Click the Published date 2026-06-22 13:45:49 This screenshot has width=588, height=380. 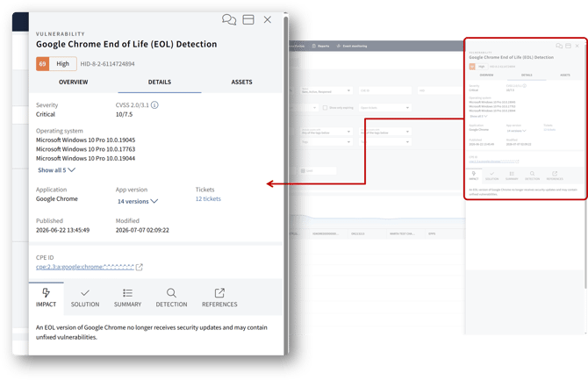click(62, 230)
